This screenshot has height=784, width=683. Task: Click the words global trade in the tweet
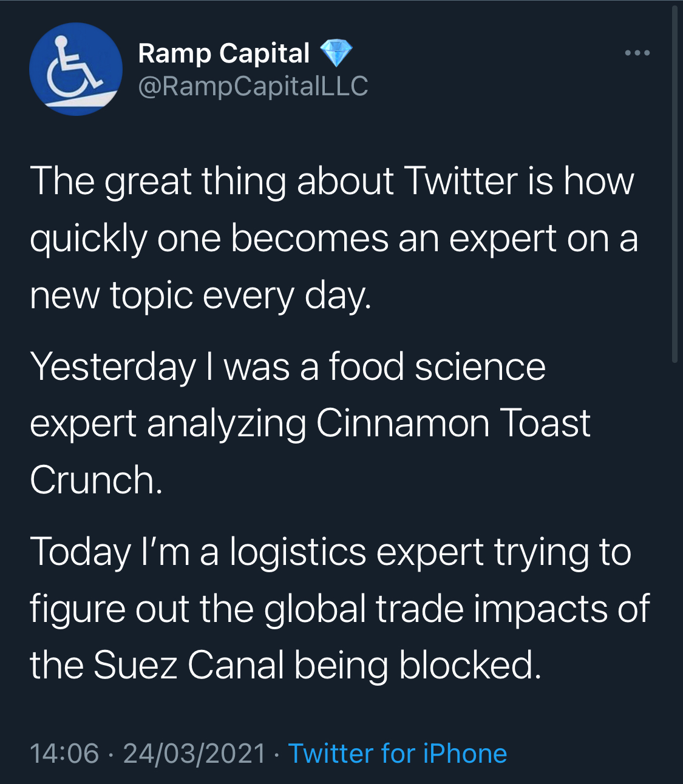[364, 608]
